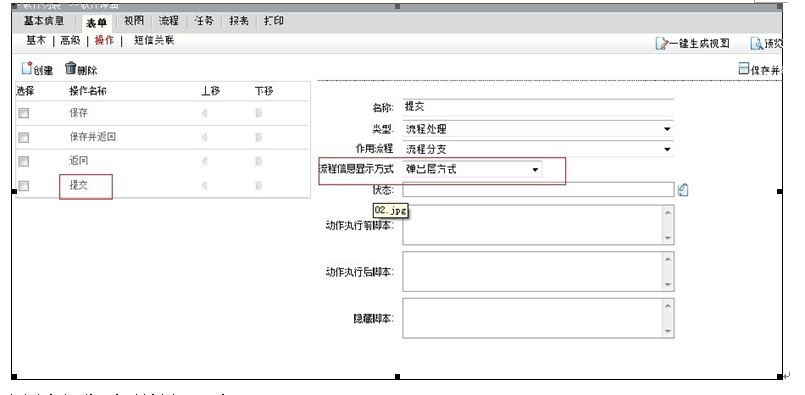Viewport: 805px width, 395px height.
Task: Move 保存 row down arrow
Action: (x=258, y=114)
